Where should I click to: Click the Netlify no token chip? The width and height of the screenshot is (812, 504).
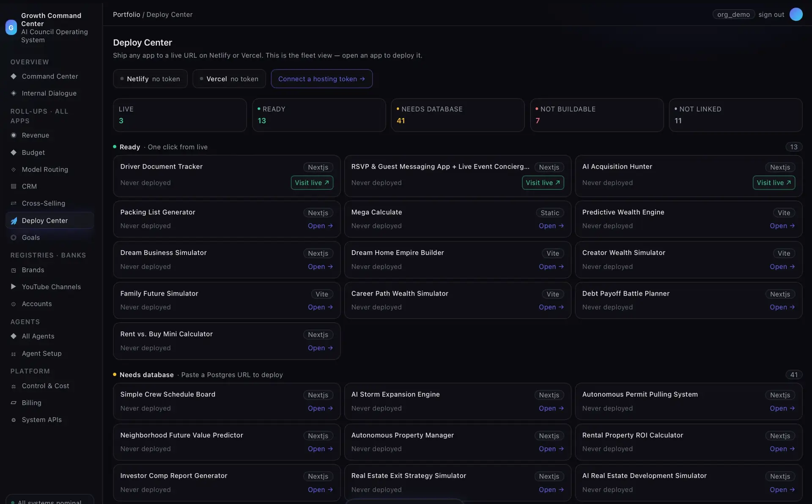click(150, 79)
